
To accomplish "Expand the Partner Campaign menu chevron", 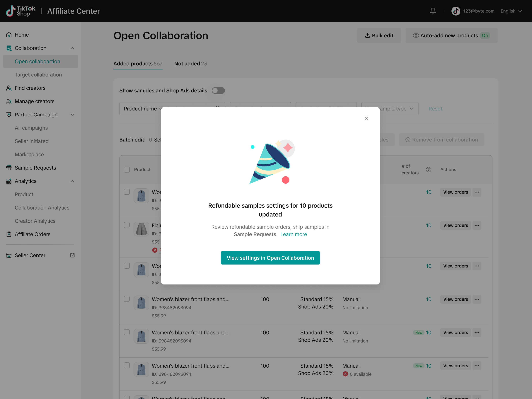I will [72, 115].
